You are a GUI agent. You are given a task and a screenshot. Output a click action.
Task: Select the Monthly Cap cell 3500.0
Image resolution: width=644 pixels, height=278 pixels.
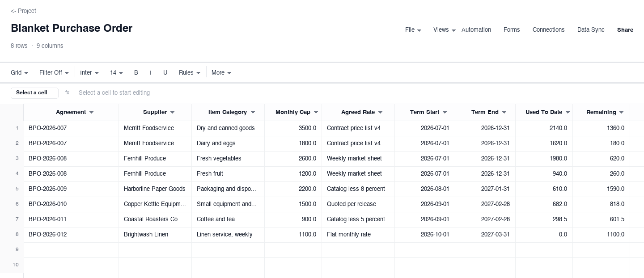(x=293, y=128)
